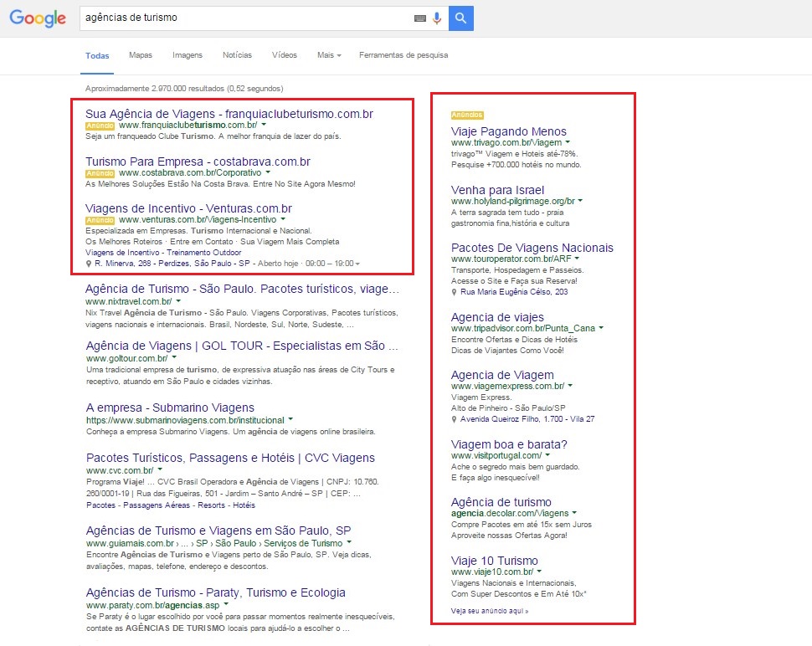Expand arrow next to trivago.com.br/Viagem URL
Screen dimensions: 812x646
[568, 141]
